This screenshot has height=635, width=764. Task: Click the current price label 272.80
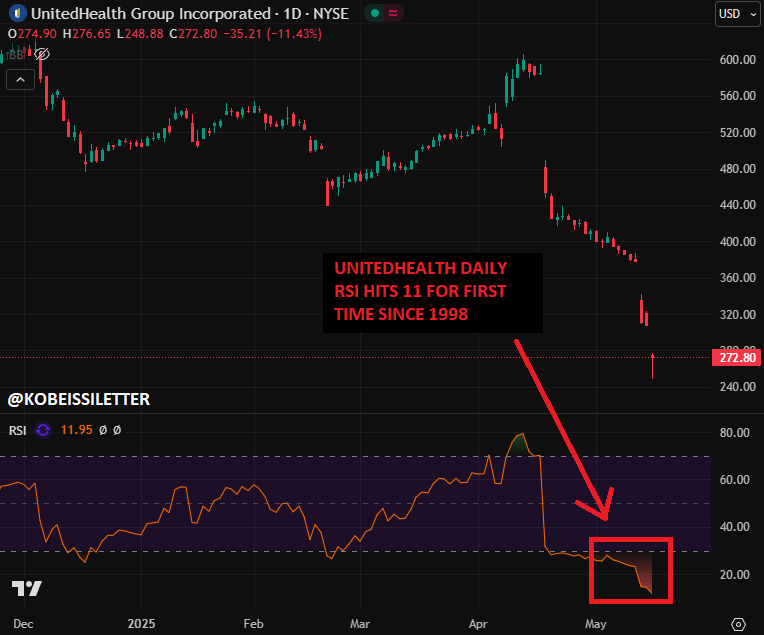click(x=737, y=358)
